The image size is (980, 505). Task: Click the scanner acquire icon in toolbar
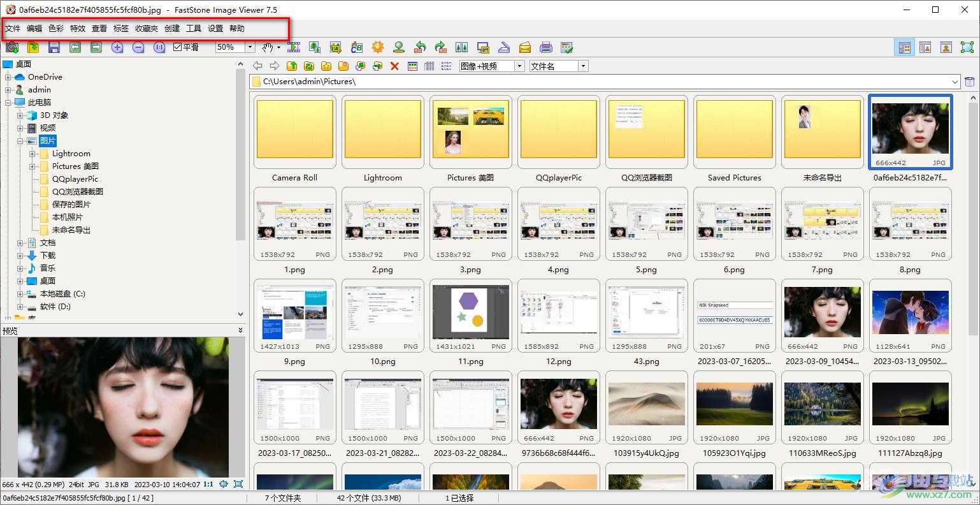(x=504, y=47)
